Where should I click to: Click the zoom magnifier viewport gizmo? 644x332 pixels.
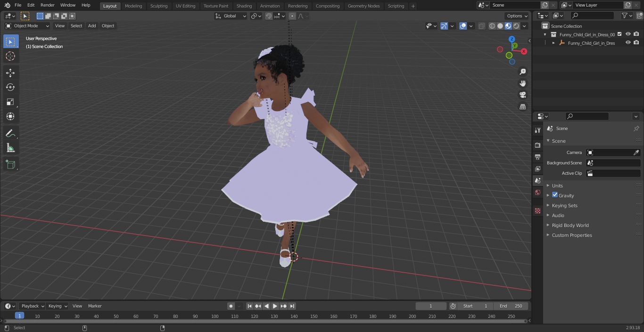(523, 72)
